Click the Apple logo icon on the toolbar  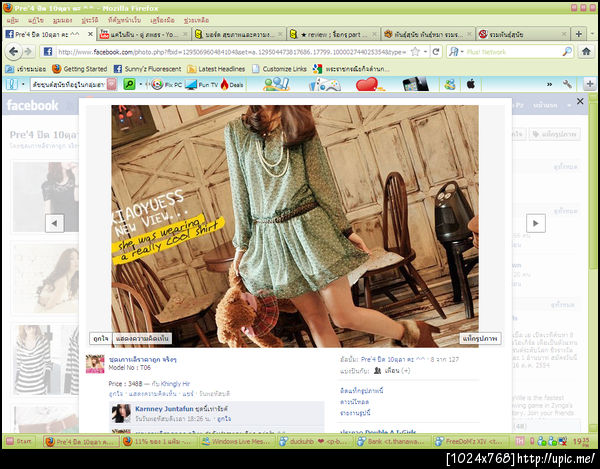point(471,84)
